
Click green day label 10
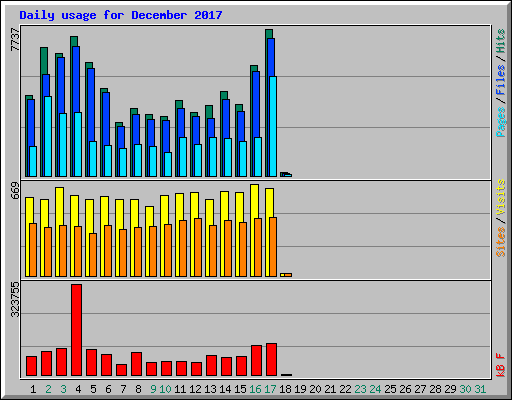165,389
